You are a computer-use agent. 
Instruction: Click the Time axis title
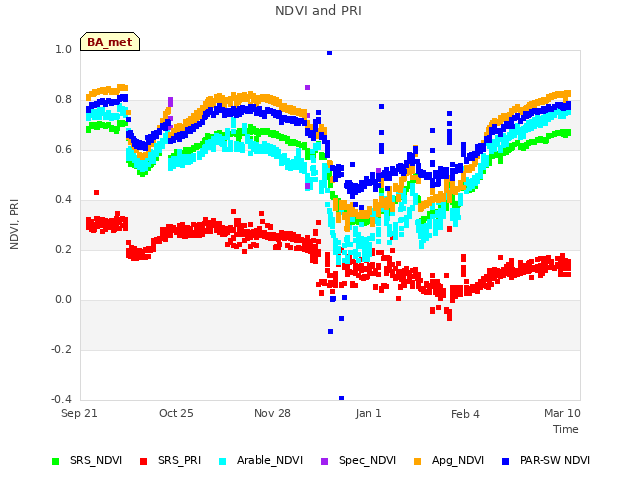point(566,429)
